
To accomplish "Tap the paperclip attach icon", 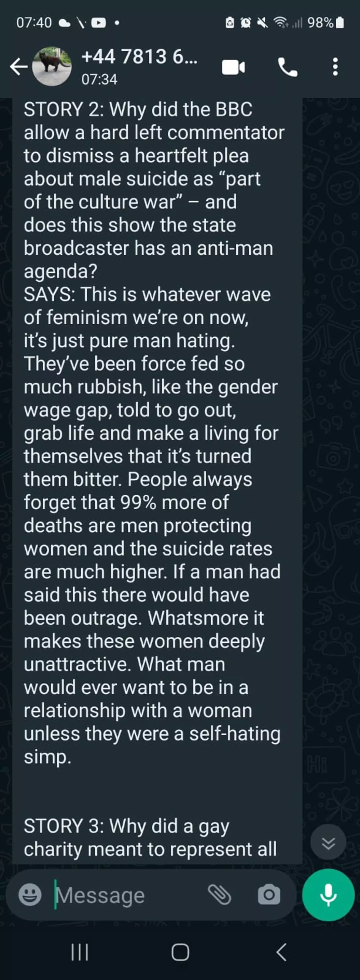I will [219, 894].
